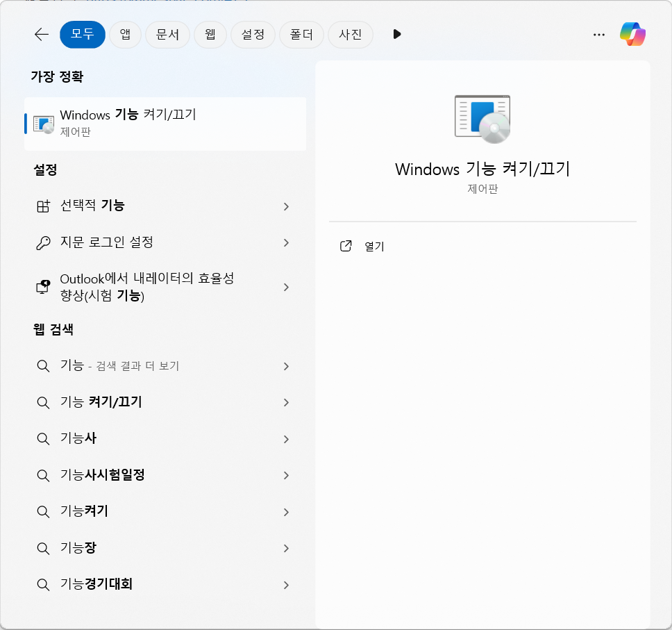Expand the 기능경기대회 result chevron
This screenshot has height=630, width=672.
[286, 585]
